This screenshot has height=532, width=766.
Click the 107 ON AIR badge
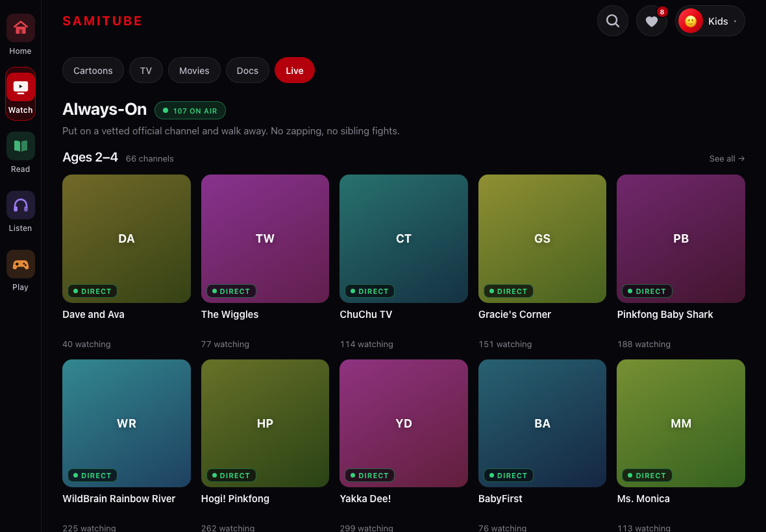[190, 110]
